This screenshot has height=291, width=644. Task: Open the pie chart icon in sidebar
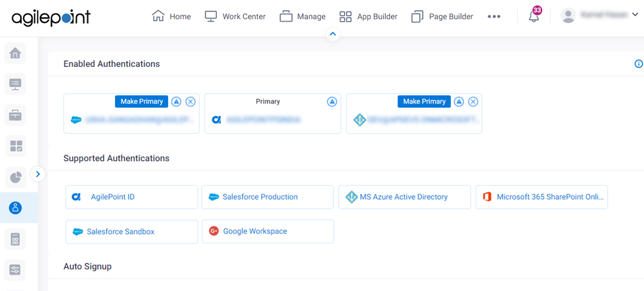coord(15,177)
